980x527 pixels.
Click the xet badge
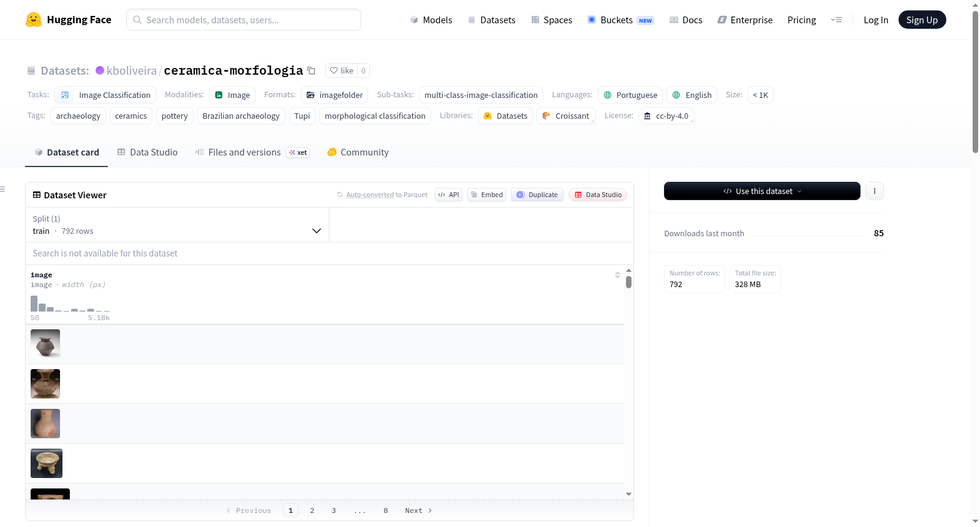tap(298, 152)
